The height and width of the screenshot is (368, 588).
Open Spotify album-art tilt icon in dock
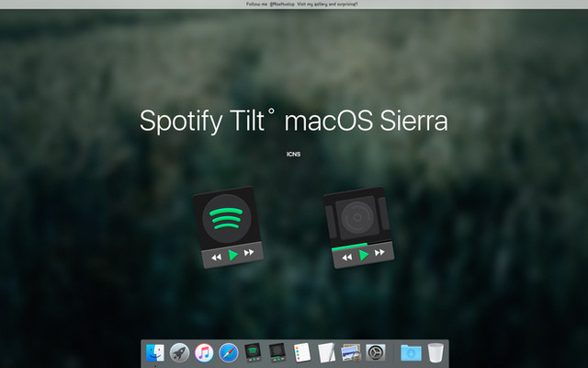pos(277,352)
